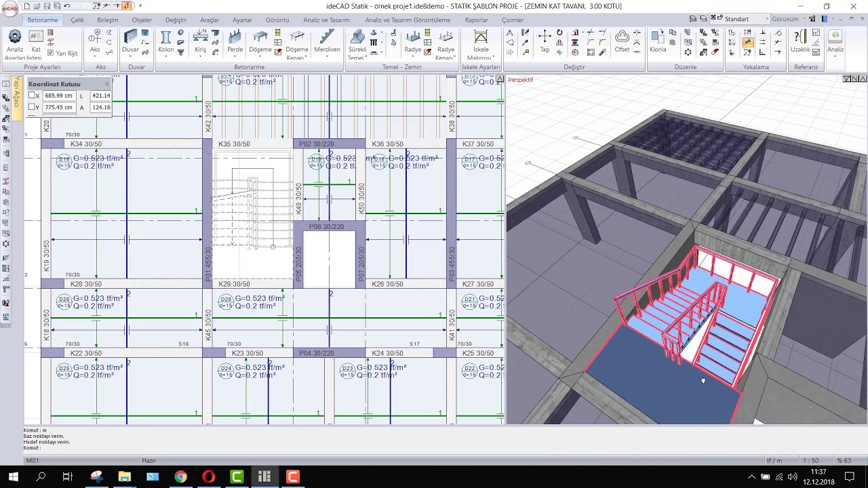Screen dimensions: 868x488
Task: Open the Raporlar ribbon tab
Action: point(477,20)
